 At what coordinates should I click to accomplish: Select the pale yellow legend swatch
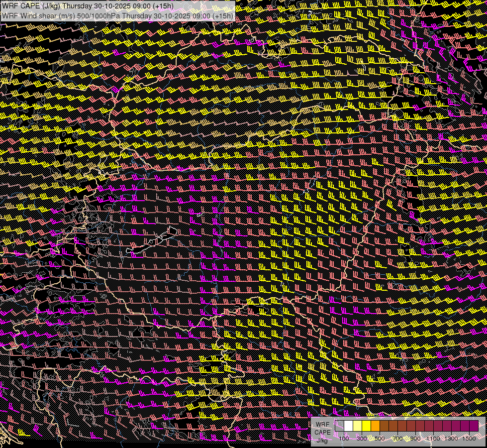(x=357, y=426)
